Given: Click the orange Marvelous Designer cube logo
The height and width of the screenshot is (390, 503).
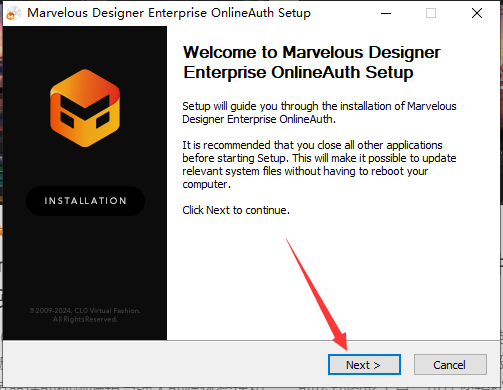Looking at the screenshot, I should point(85,108).
